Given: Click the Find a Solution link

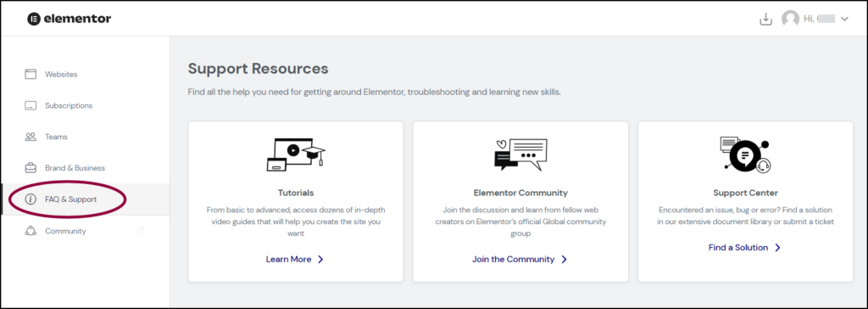Looking at the screenshot, I should (x=738, y=247).
